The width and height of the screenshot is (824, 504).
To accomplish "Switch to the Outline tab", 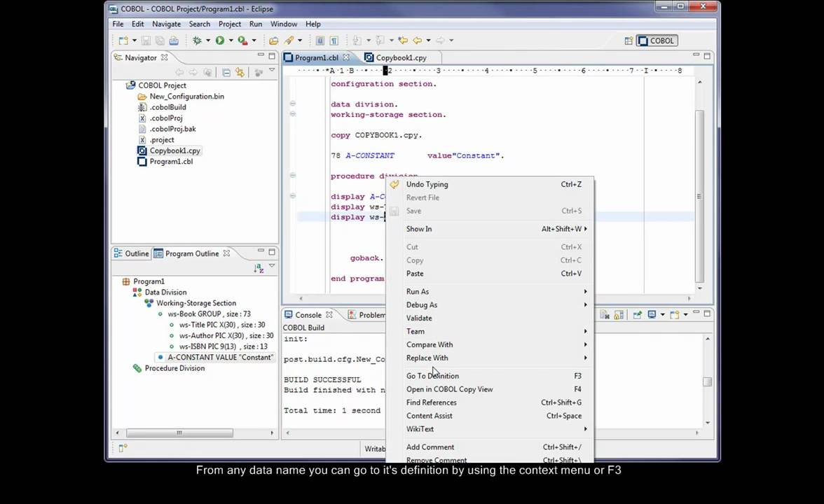I will tap(132, 253).
